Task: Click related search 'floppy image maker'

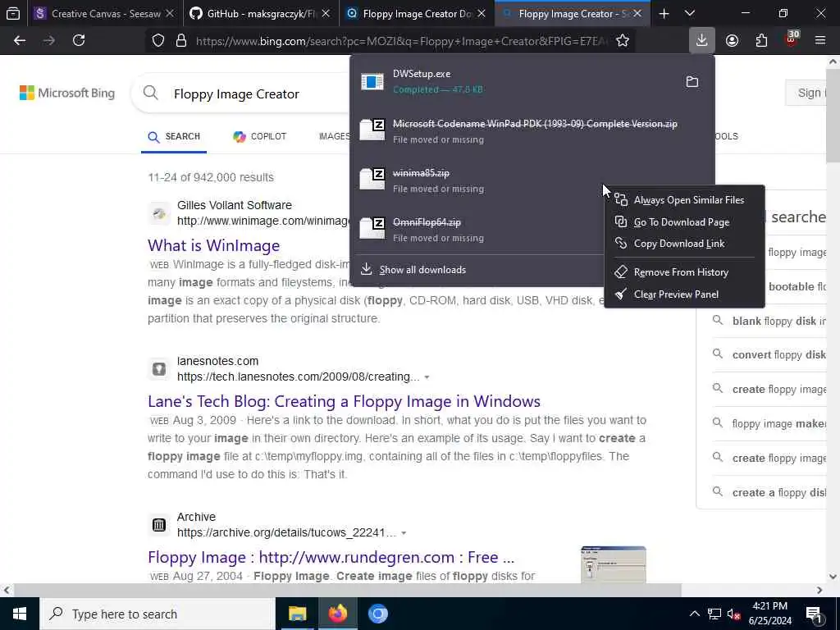Action: 769,424
